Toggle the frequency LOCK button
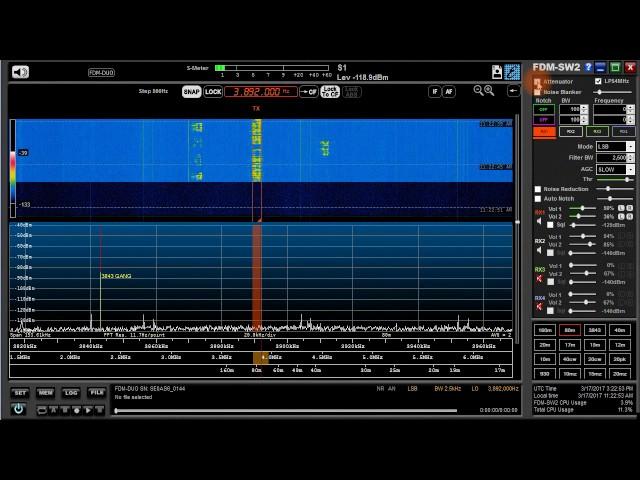Image resolution: width=640 pixels, height=480 pixels. [213, 91]
